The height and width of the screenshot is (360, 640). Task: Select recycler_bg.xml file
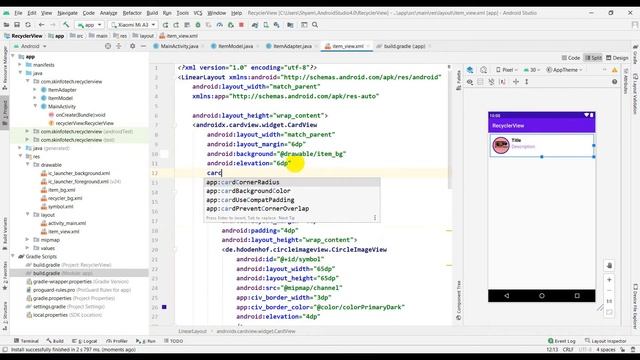click(x=65, y=198)
